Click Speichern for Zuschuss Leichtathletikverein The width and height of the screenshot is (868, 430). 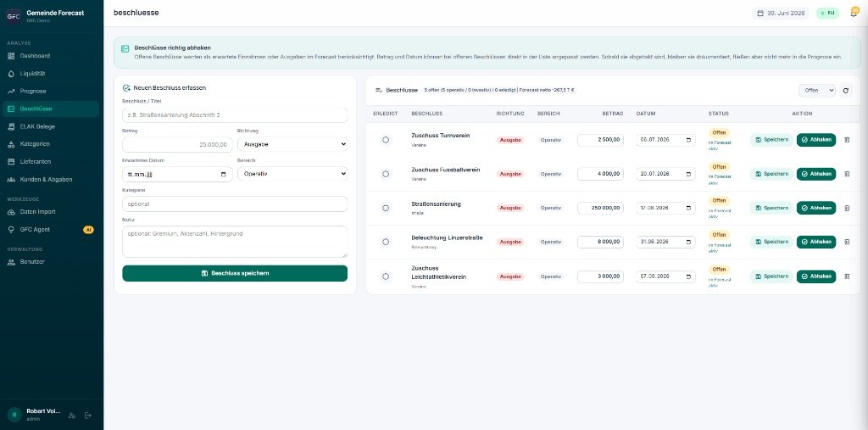pyautogui.click(x=771, y=276)
